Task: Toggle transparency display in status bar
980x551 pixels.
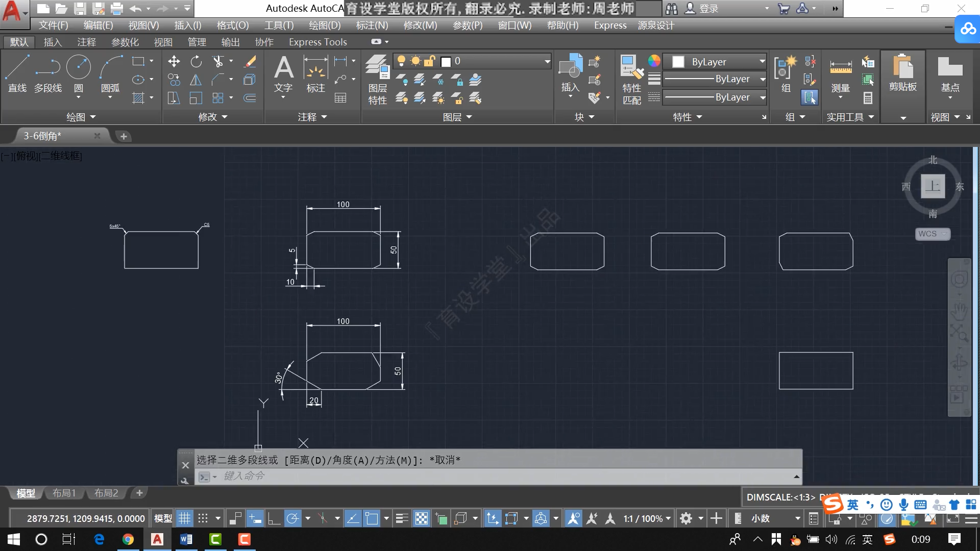Action: click(422, 519)
